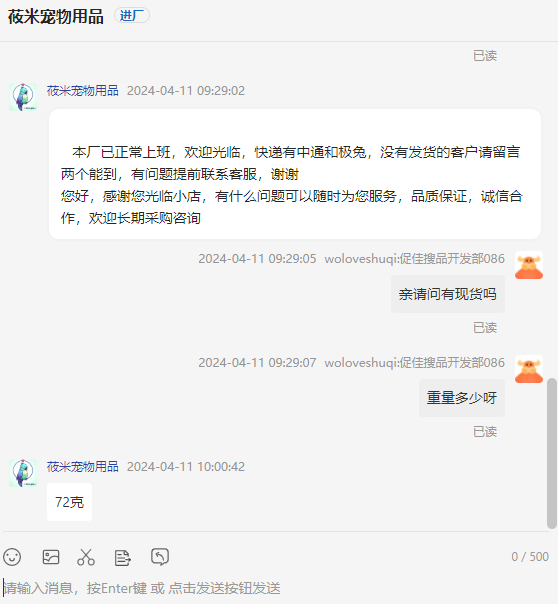Screen dimensions: 558x604
Task: Click woloveshuqi sender name at 09:29:05
Action: pos(414,258)
